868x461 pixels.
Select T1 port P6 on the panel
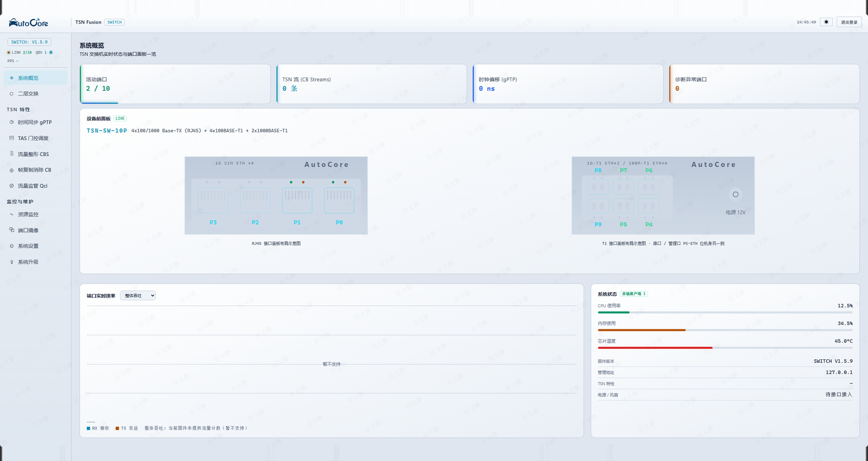649,187
